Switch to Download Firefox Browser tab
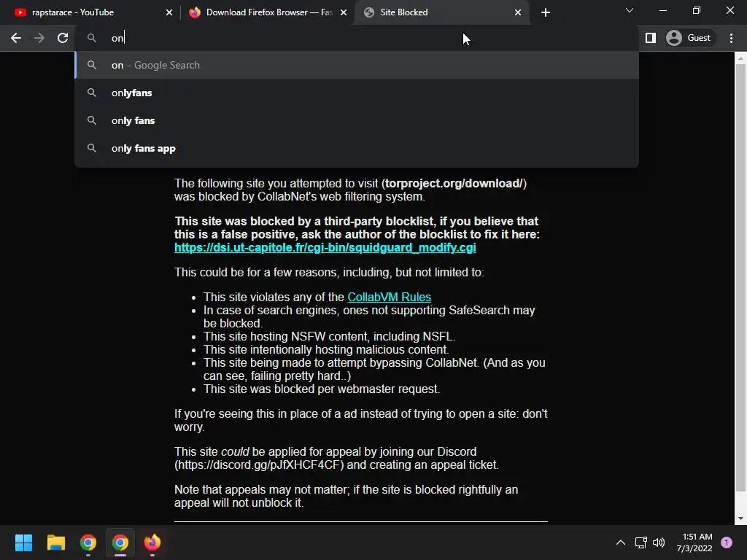 click(267, 12)
